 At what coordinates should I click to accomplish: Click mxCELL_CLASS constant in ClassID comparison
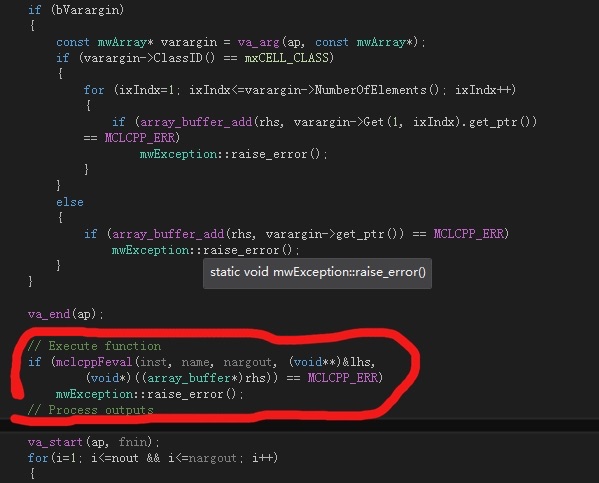(x=287, y=58)
